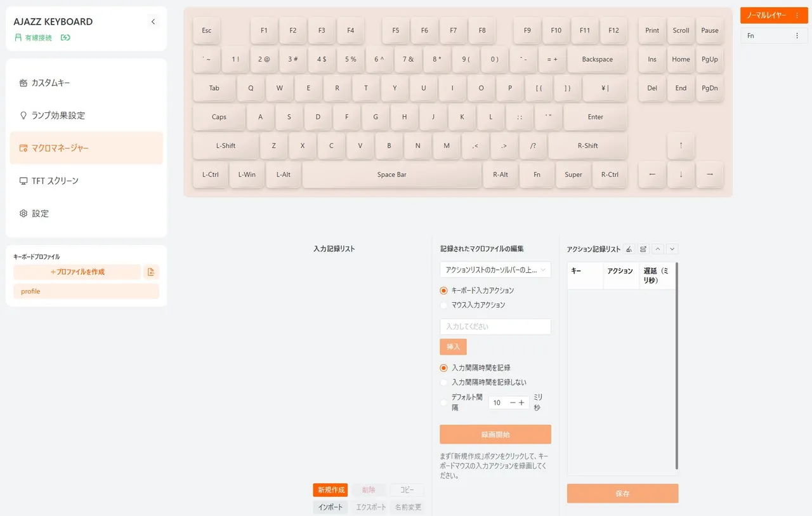Click the import profile icon beside プロファイルを作成

pos(151,272)
